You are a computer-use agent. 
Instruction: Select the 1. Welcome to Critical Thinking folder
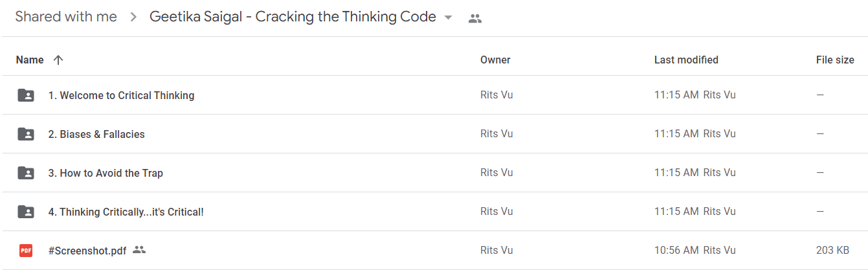click(x=434, y=95)
